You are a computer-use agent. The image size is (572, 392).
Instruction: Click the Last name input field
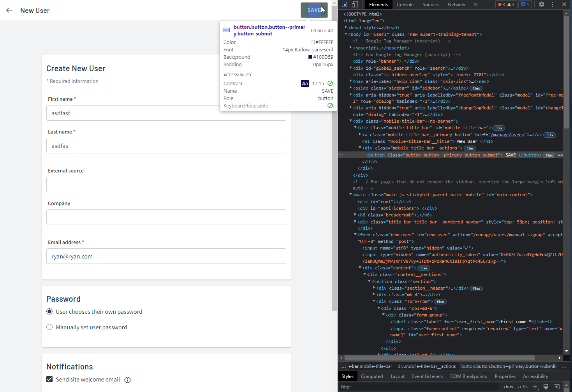pyautogui.click(x=166, y=146)
